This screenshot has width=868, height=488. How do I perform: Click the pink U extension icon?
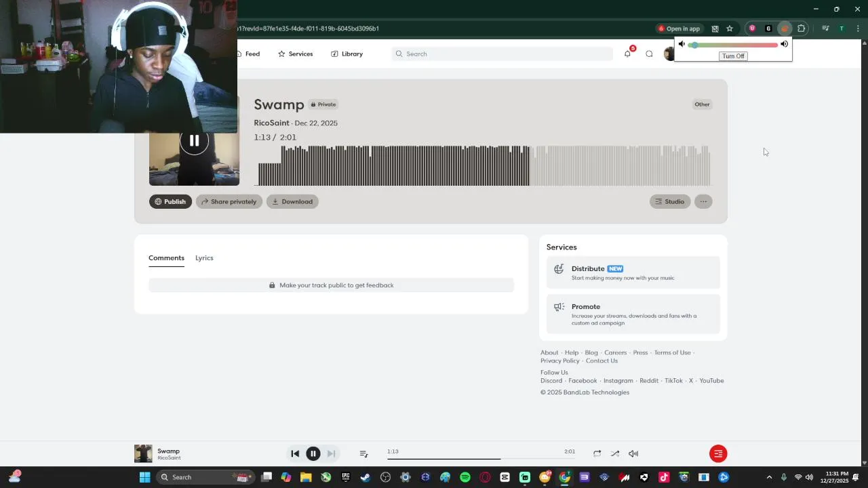[x=752, y=28]
